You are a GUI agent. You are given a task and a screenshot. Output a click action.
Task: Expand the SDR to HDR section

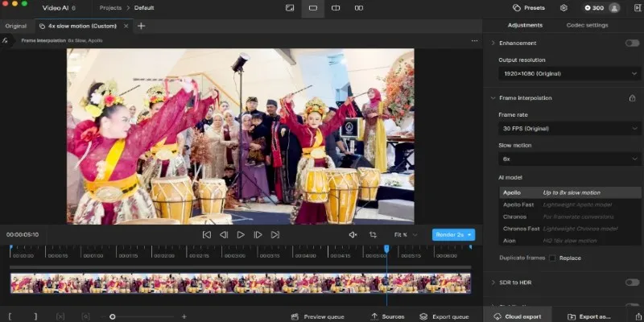coord(493,283)
